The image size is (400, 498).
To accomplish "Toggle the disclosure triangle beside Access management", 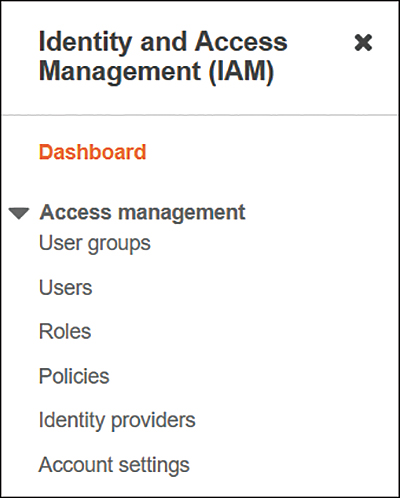I will pyautogui.click(x=19, y=213).
